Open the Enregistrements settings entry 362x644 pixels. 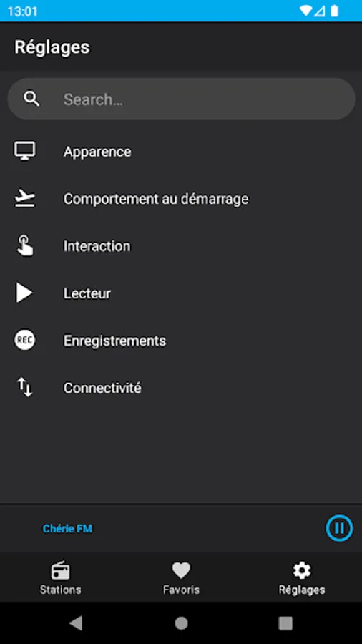tap(181, 341)
